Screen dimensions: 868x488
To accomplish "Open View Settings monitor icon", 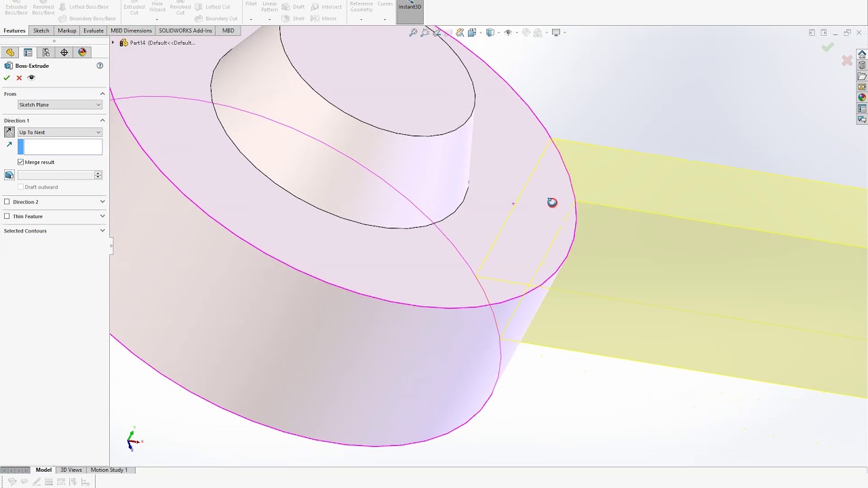I will (557, 33).
